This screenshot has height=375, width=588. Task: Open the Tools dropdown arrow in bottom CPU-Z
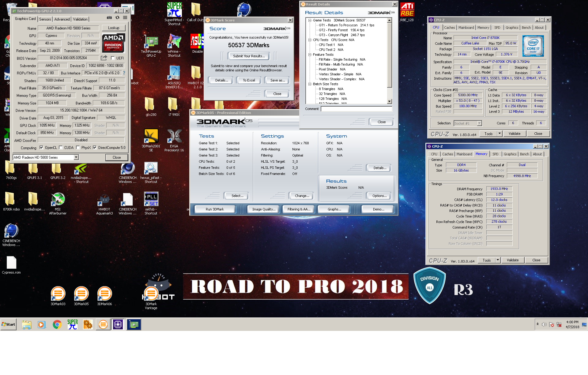click(498, 260)
